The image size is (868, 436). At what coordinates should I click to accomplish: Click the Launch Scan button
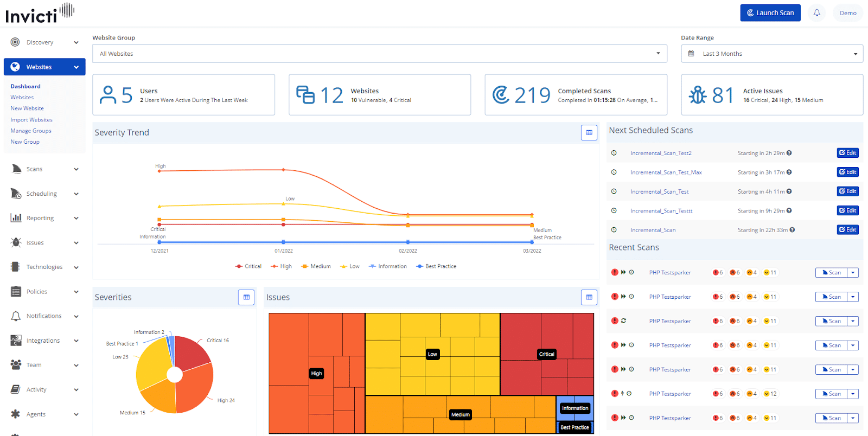pyautogui.click(x=770, y=13)
